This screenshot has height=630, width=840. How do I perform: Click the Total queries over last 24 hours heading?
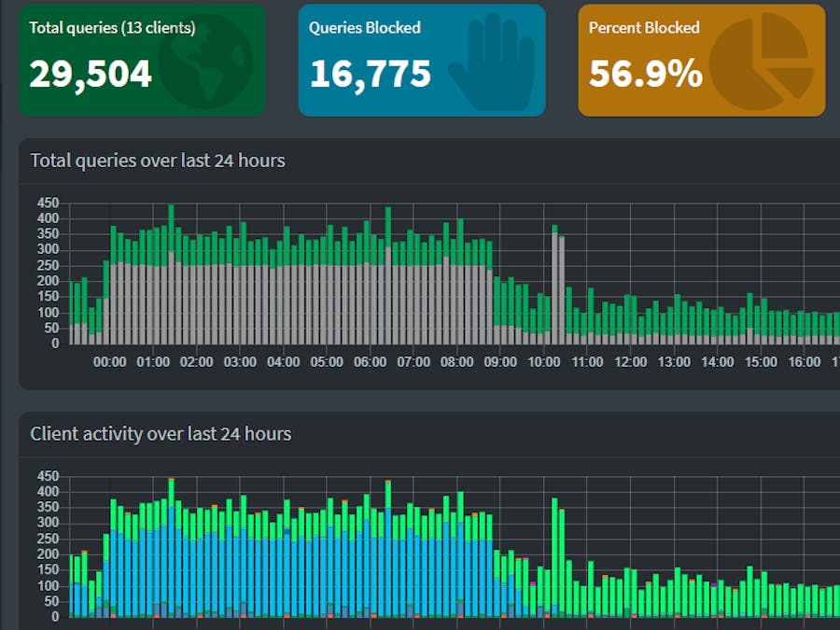158,161
